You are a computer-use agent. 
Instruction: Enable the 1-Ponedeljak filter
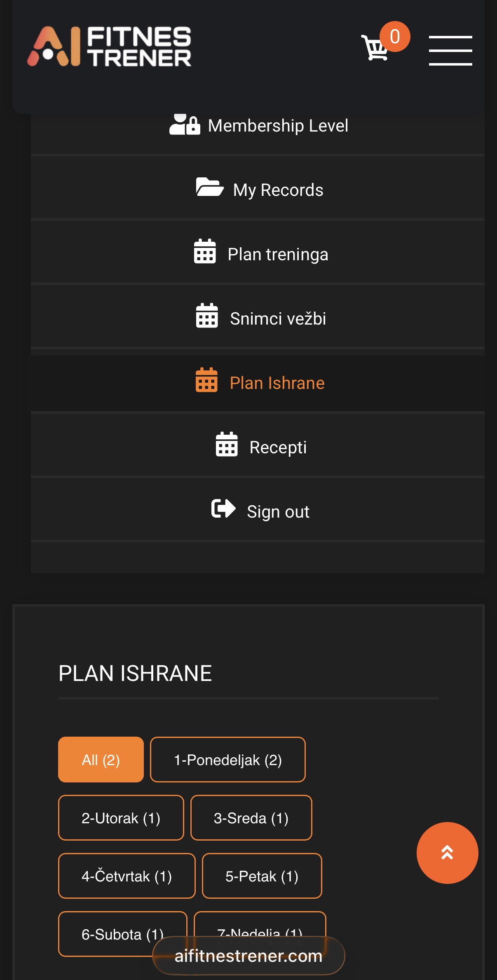[x=227, y=759]
